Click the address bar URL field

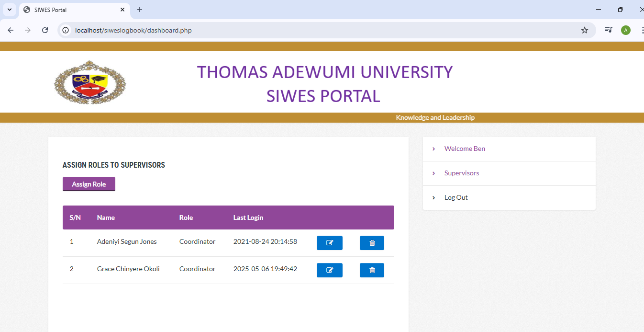pos(287,30)
